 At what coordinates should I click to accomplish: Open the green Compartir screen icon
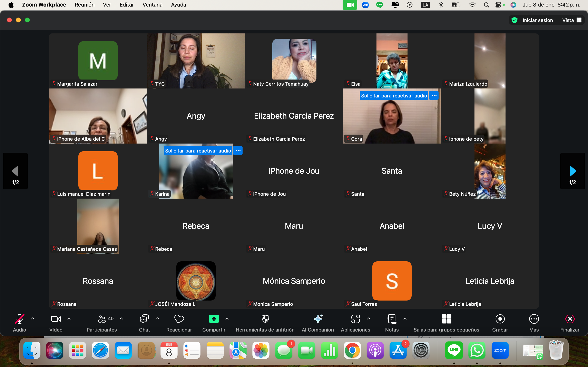tap(214, 319)
